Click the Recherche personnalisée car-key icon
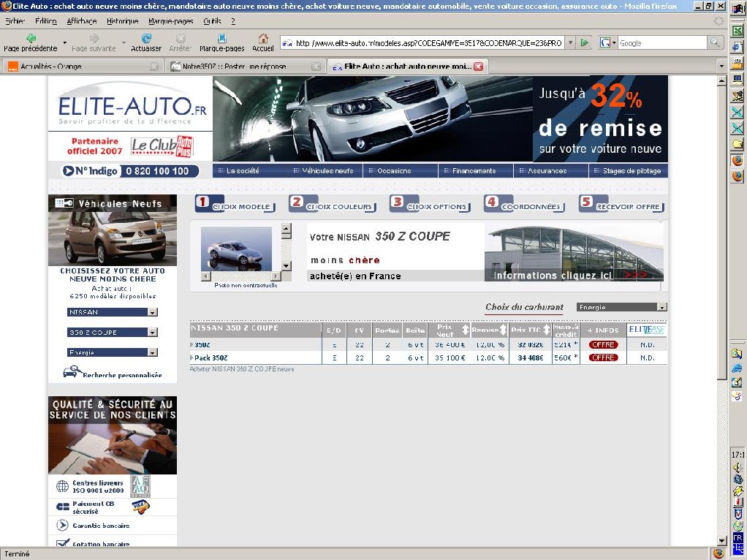 (72, 371)
